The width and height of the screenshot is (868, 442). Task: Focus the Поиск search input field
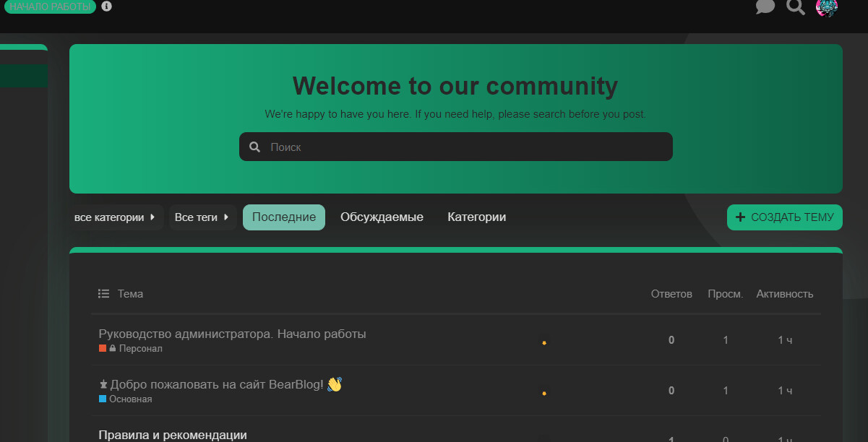click(463, 147)
